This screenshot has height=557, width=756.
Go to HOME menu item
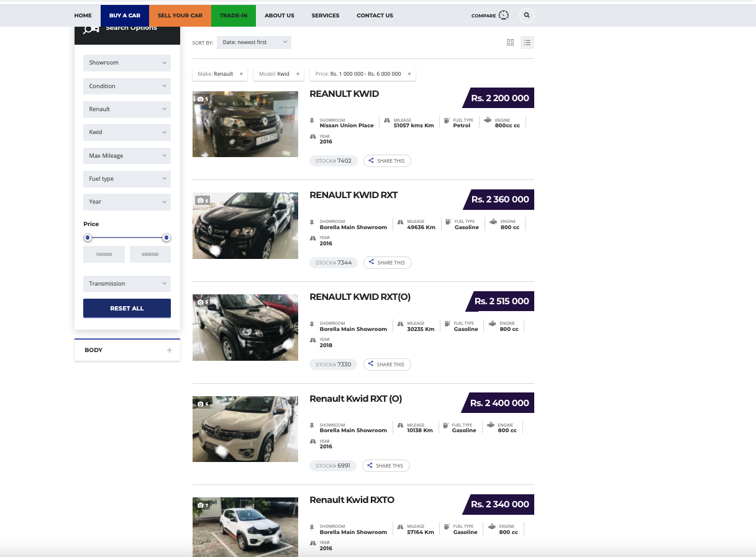83,16
